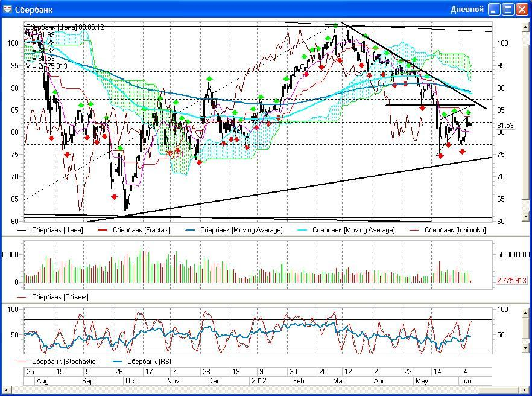The height and width of the screenshot is (396, 532).
Task: Click the current price label 81,53
Action: [x=505, y=126]
